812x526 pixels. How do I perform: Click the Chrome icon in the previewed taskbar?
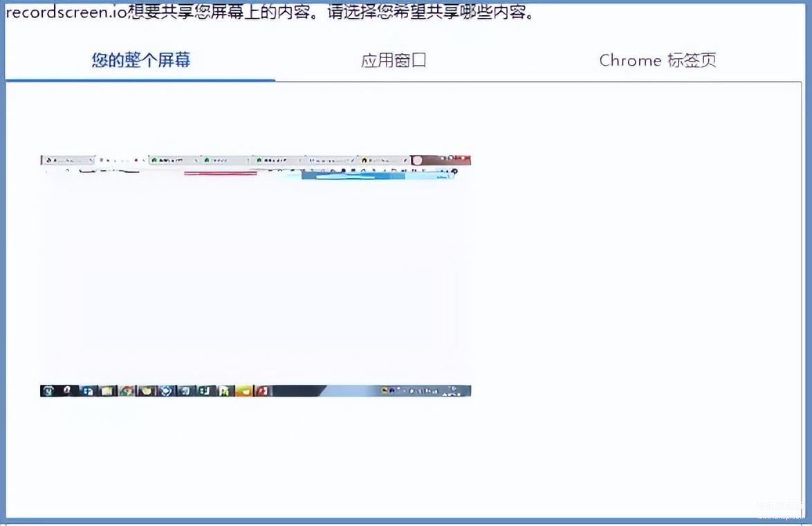pyautogui.click(x=126, y=391)
